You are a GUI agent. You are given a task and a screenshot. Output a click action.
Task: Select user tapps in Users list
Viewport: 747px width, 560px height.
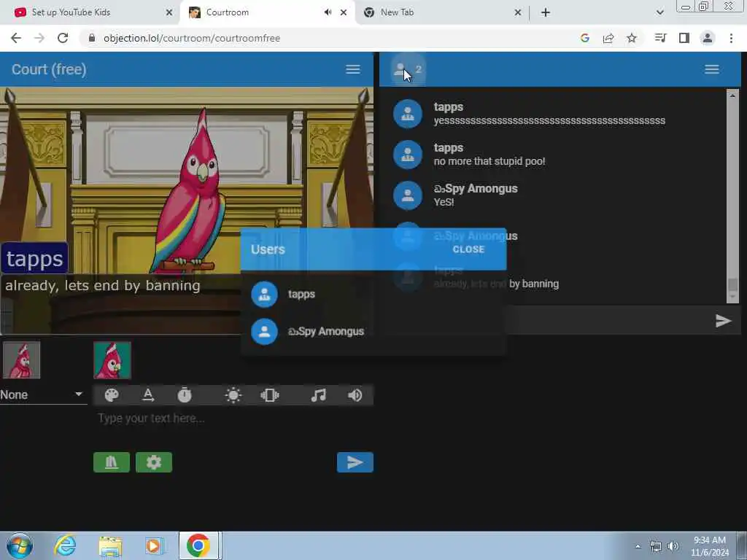pos(373,295)
